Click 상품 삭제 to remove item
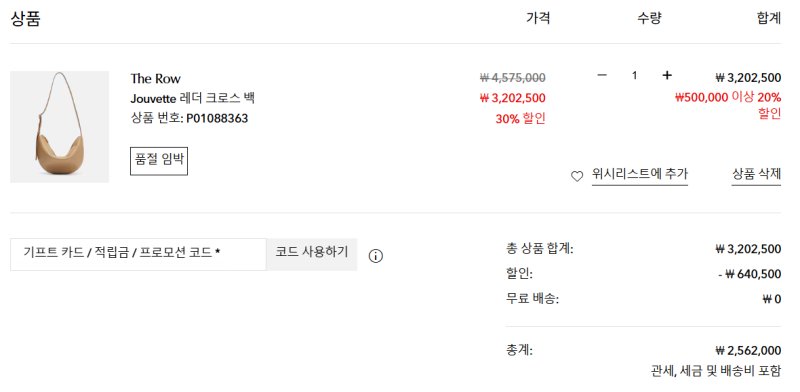Screen dimensions: 800x392 (756, 174)
